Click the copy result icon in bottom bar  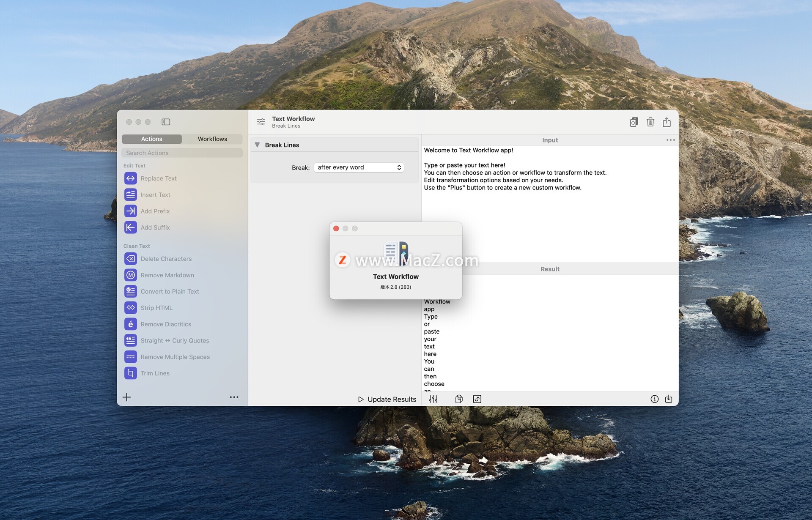pyautogui.click(x=459, y=399)
